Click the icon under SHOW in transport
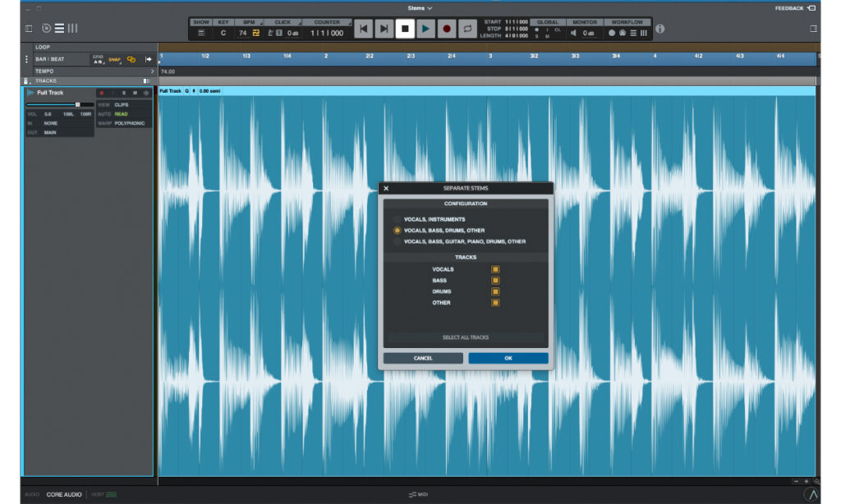Screen dimensions: 841x504 pos(201,33)
